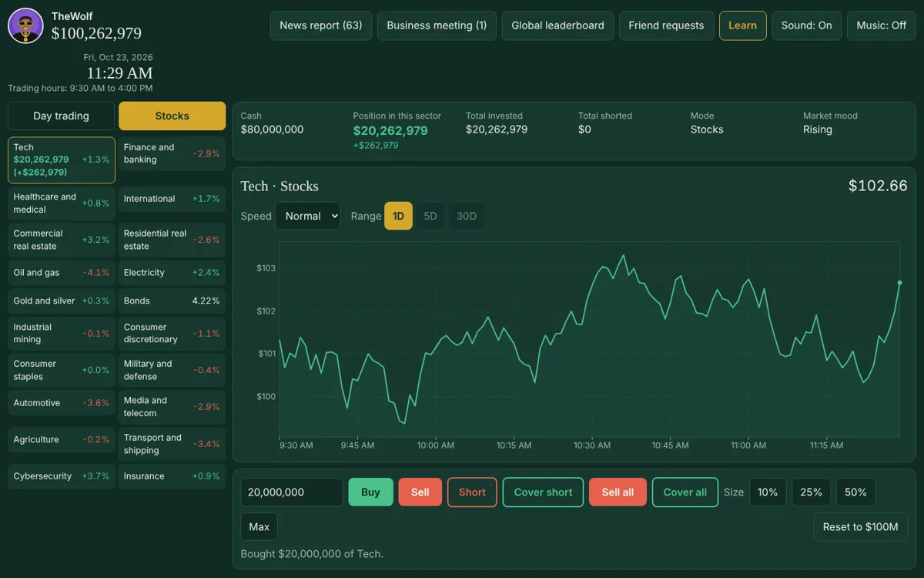Click the Learn button
The image size is (924, 578).
[742, 25]
